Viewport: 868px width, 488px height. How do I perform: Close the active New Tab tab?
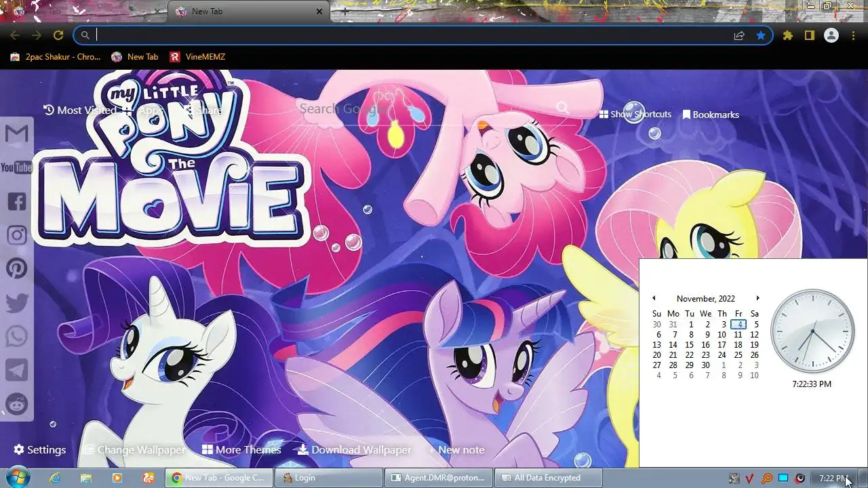pyautogui.click(x=319, y=12)
